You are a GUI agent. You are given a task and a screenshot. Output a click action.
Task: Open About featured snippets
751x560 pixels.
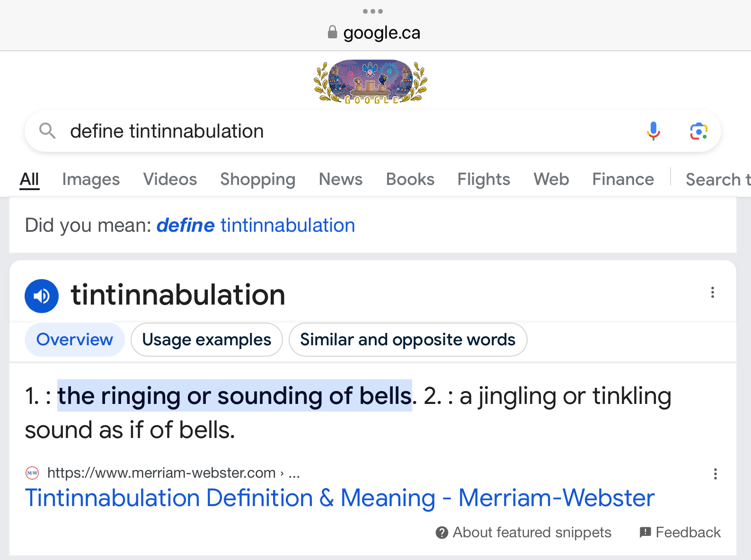(523, 533)
